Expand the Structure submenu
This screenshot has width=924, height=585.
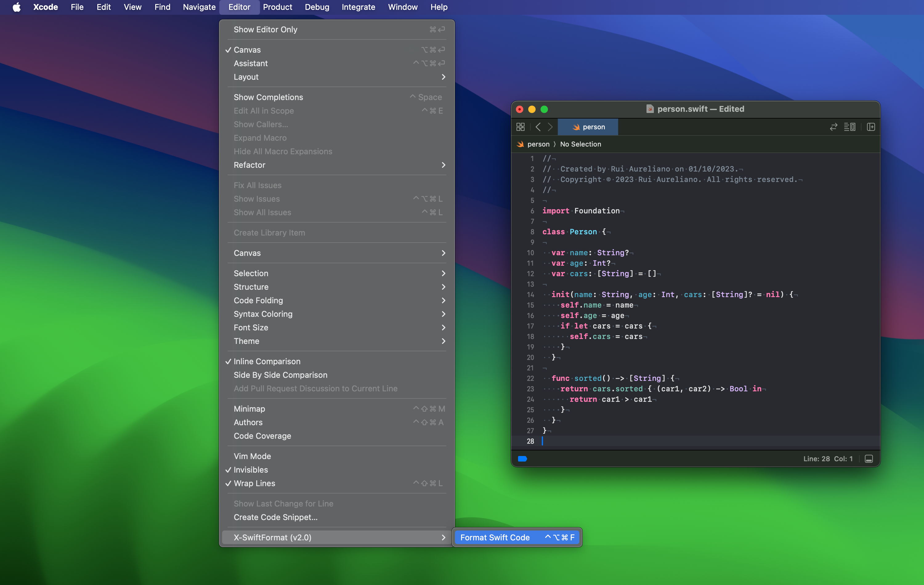coord(337,287)
